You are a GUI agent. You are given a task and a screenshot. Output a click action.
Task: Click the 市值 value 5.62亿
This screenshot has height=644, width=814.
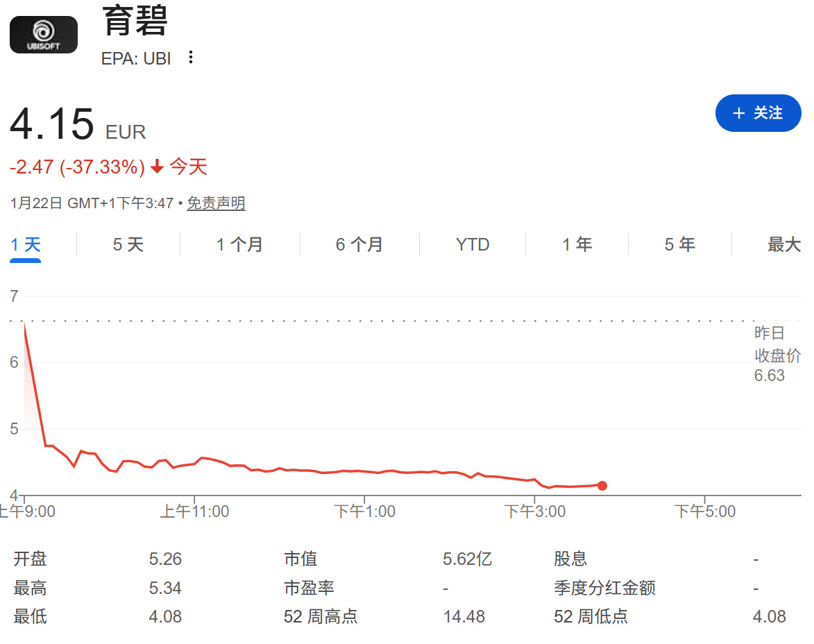coord(467,559)
